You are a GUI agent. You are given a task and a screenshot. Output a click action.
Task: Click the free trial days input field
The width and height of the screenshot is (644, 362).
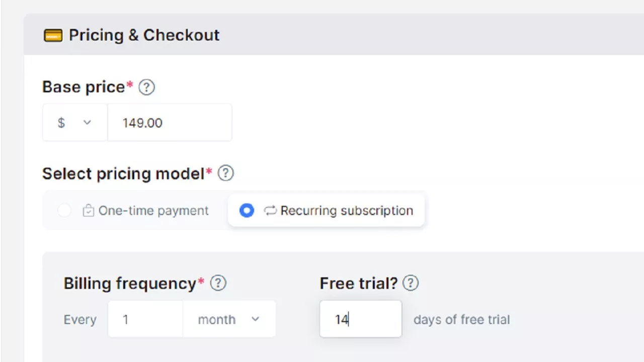tap(360, 319)
